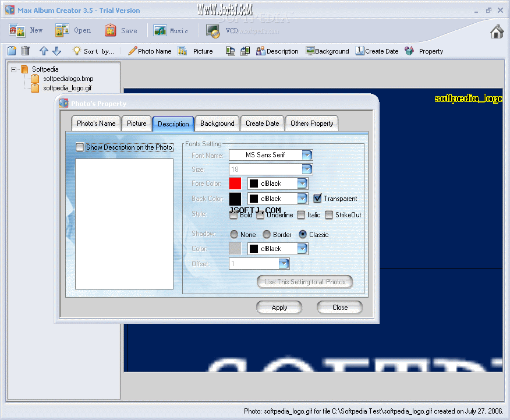Click the Create Date toolbar icon
Screen dimensions: 510x420
359,51
